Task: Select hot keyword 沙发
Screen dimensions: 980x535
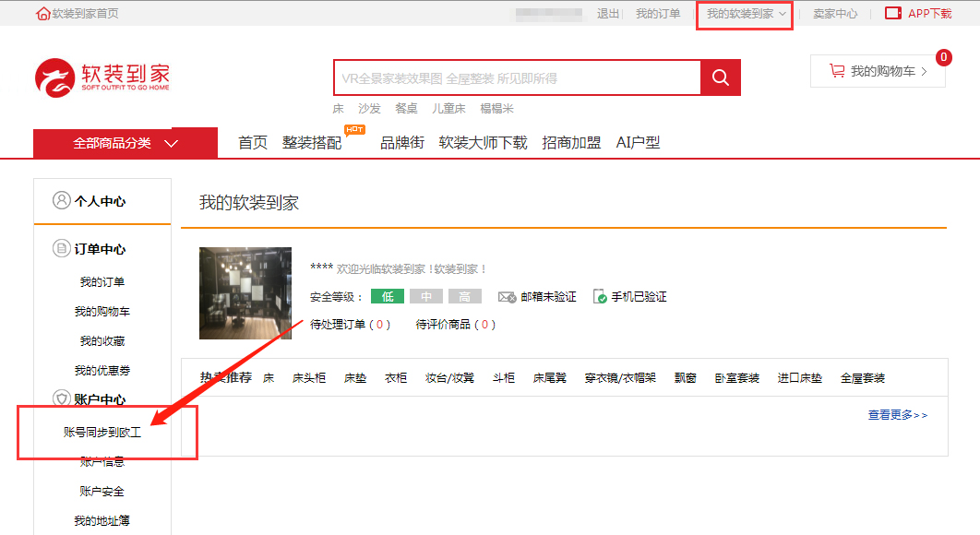Action: point(369,109)
